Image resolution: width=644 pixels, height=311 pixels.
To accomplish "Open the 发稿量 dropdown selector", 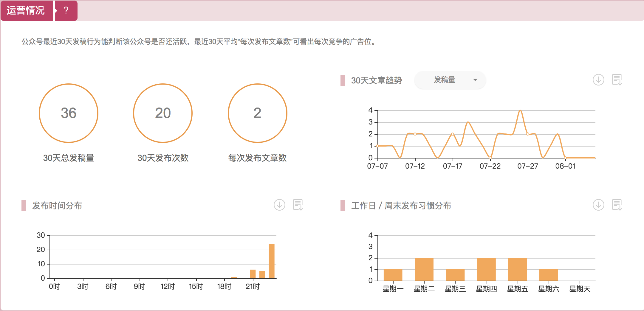I will [450, 80].
